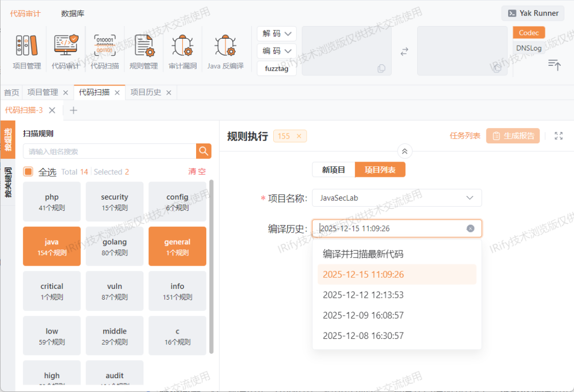574x392 pixels.
Task: Deselect the java rule group
Action: pos(52,246)
